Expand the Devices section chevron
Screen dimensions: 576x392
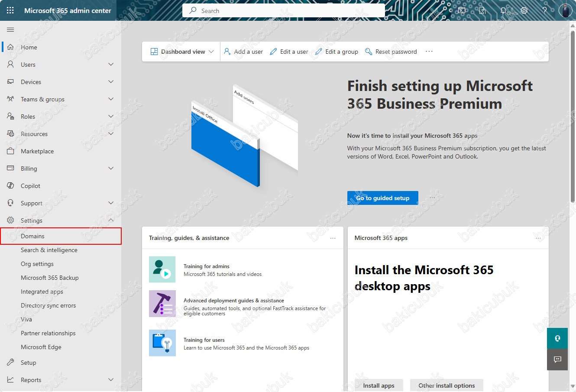111,82
